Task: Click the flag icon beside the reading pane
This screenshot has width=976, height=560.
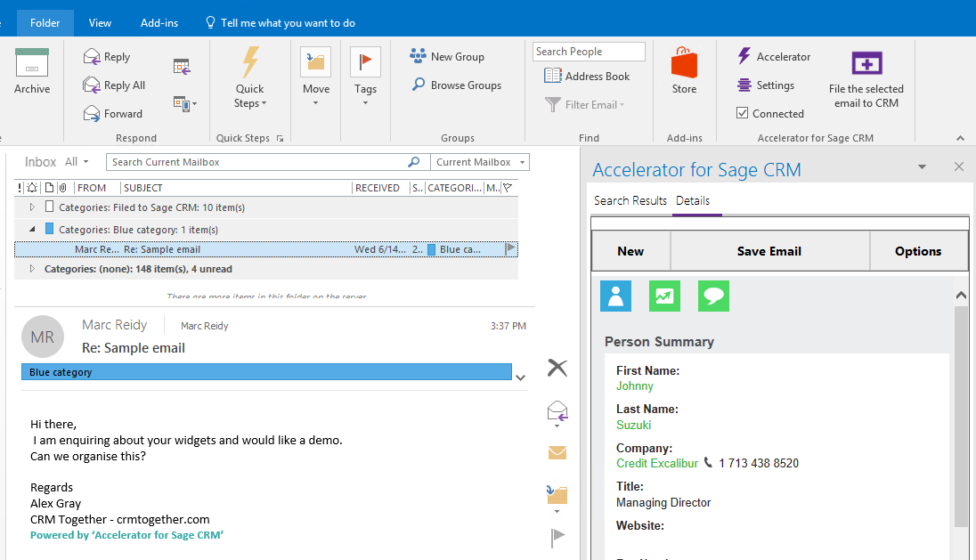Action: 557,537
